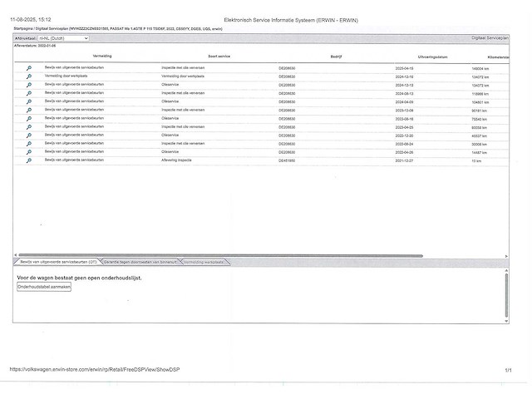Open the Aflevering inspectie magnifier icon
The width and height of the screenshot is (532, 399).
(29, 160)
